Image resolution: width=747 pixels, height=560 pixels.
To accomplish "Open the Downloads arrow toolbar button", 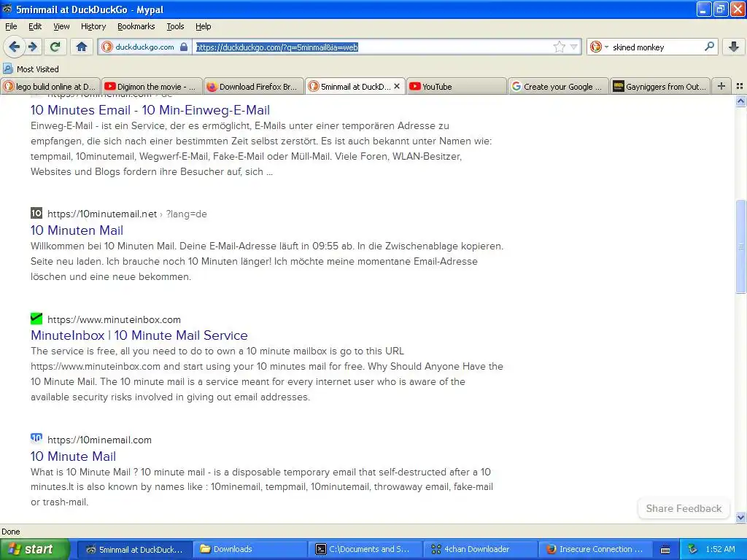I will [734, 47].
